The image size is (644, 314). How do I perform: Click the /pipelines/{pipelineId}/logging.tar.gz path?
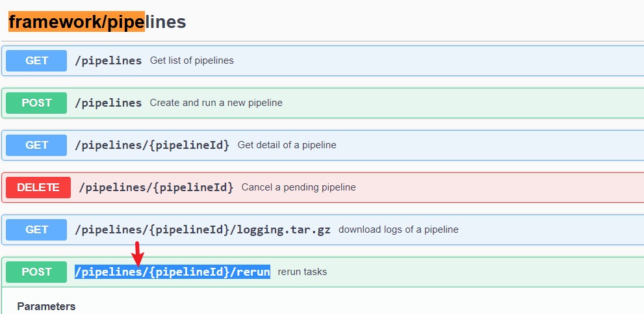(203, 229)
